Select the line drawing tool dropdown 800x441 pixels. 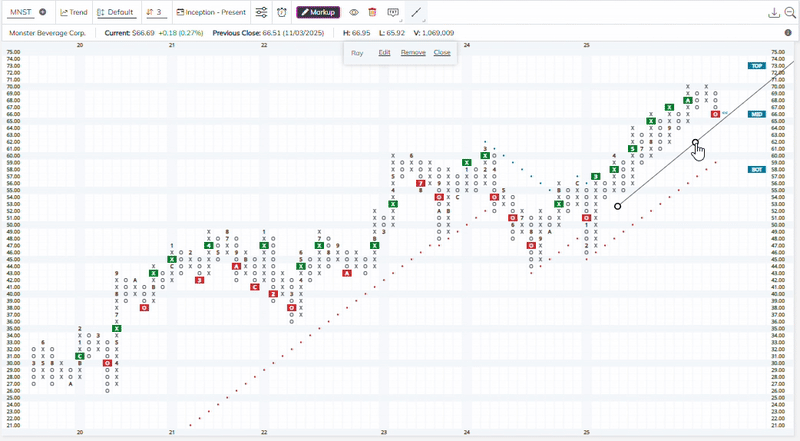pyautogui.click(x=416, y=12)
